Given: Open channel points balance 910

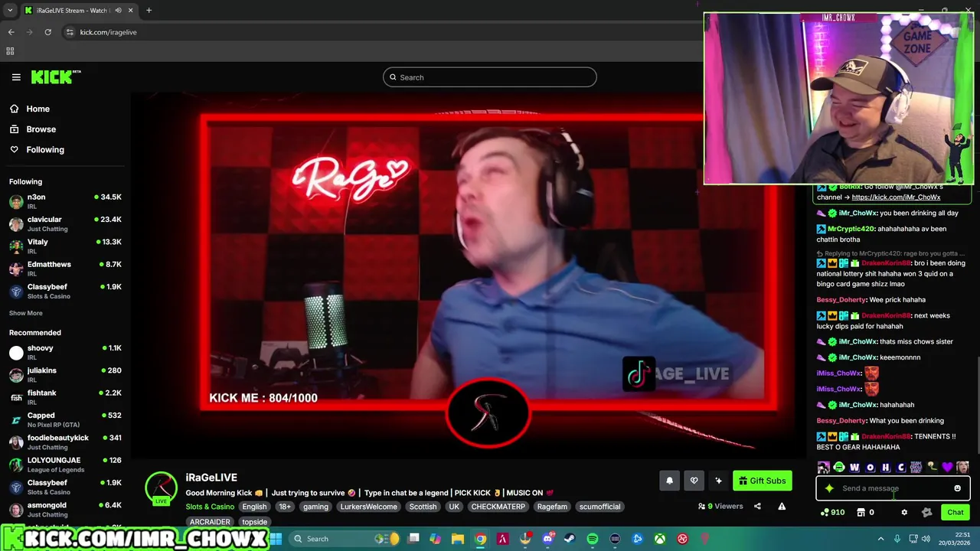Looking at the screenshot, I should (x=832, y=513).
